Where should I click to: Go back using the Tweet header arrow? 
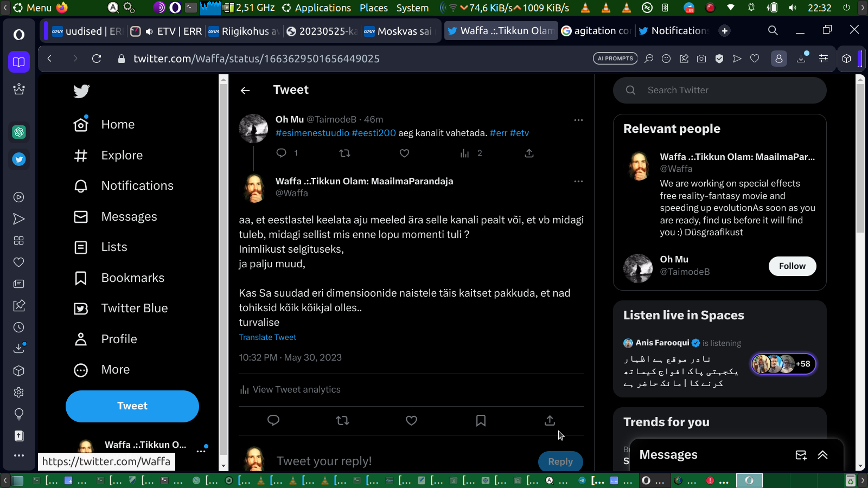pos(245,91)
